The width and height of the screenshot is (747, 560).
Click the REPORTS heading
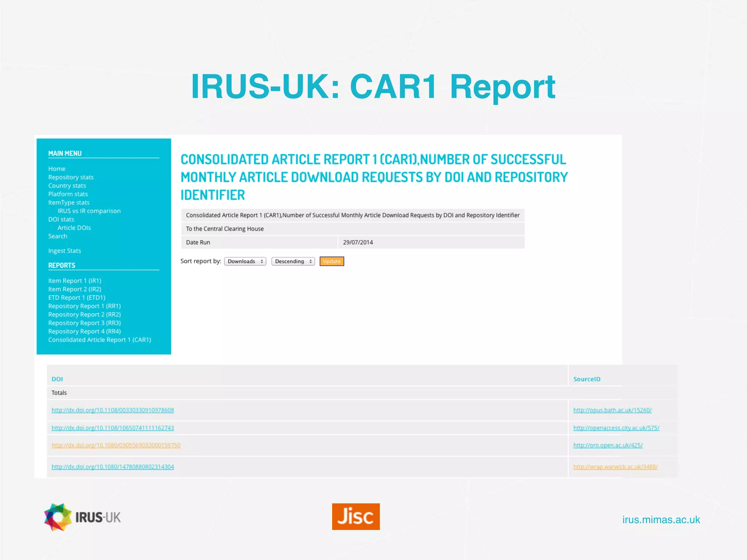pos(62,265)
